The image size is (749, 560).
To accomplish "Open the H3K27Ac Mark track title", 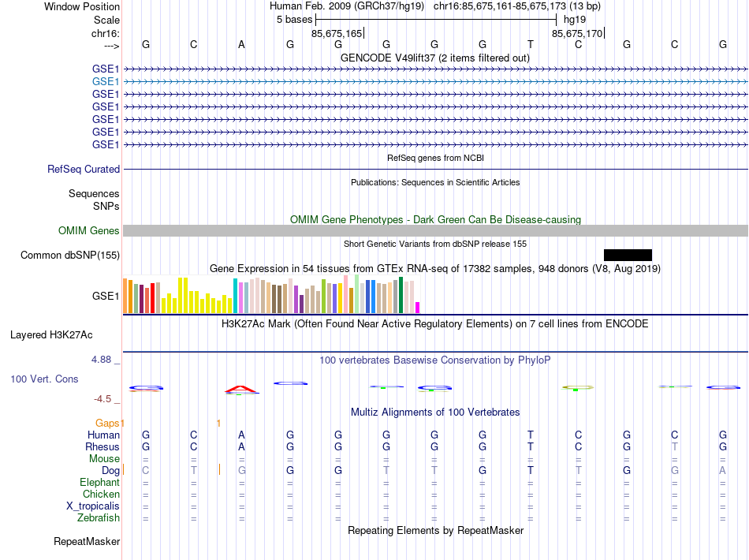I will coord(435,324).
